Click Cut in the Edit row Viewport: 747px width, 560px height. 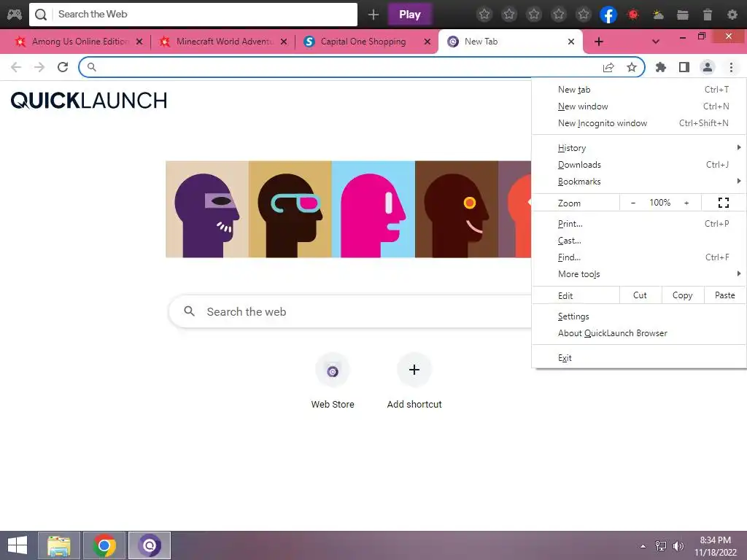coord(640,295)
